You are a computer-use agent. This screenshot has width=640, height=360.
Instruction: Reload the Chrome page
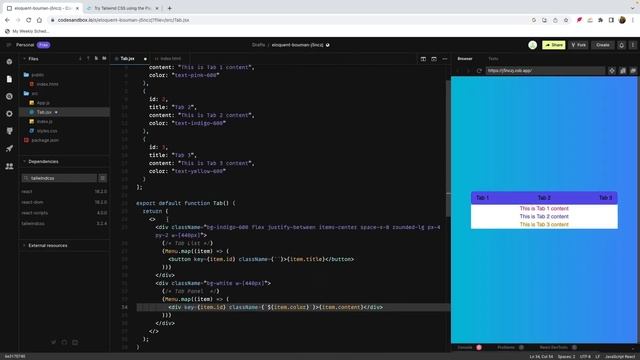(x=29, y=20)
